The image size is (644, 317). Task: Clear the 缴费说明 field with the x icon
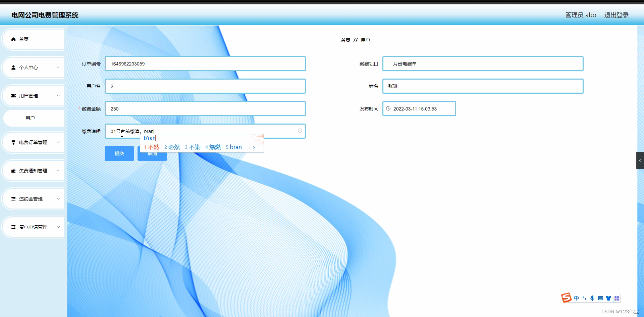coord(300,131)
